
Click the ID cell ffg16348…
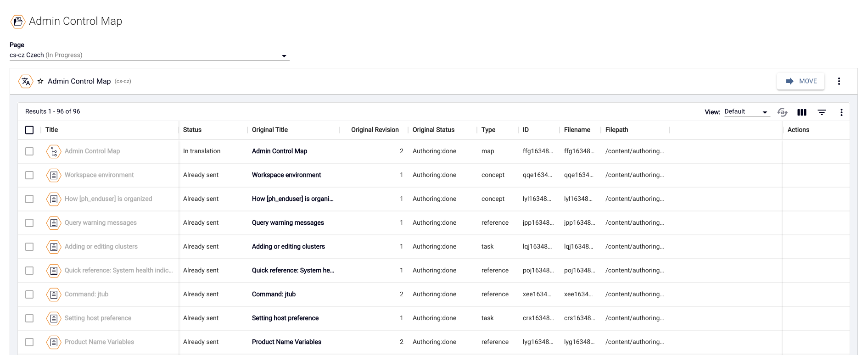(x=538, y=151)
